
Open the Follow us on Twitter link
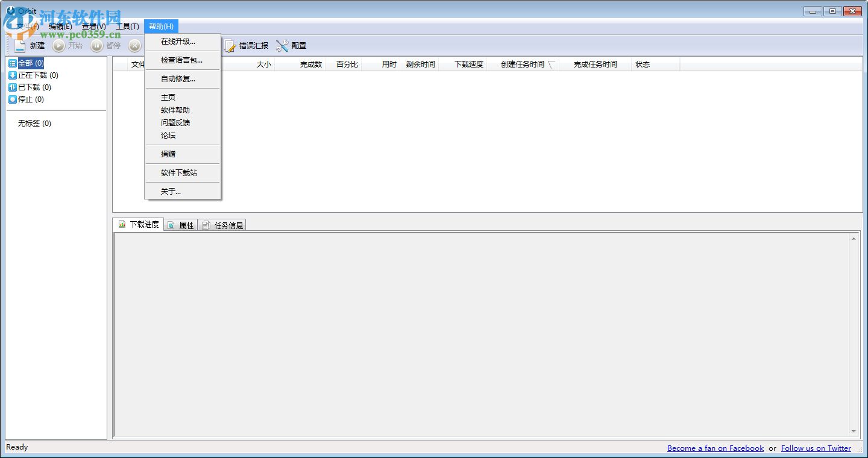click(x=816, y=448)
